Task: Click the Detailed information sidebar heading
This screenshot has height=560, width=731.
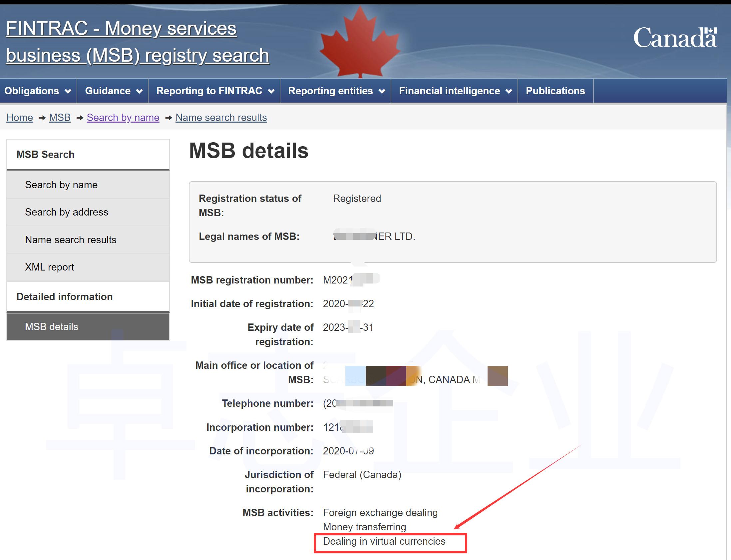Action: [65, 297]
